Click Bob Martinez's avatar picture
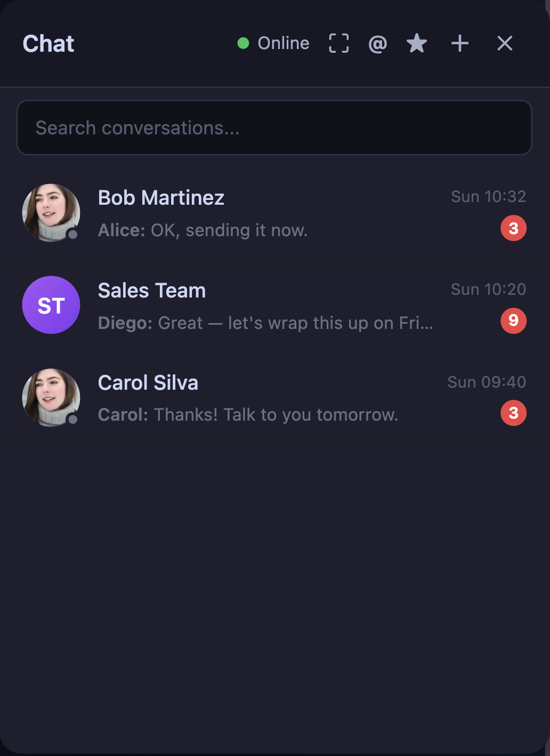550x756 pixels. tap(51, 213)
